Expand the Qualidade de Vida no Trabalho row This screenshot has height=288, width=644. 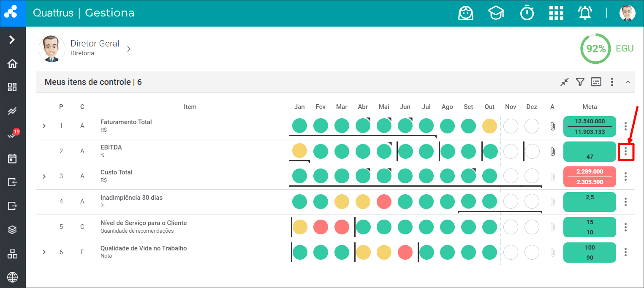(x=44, y=252)
